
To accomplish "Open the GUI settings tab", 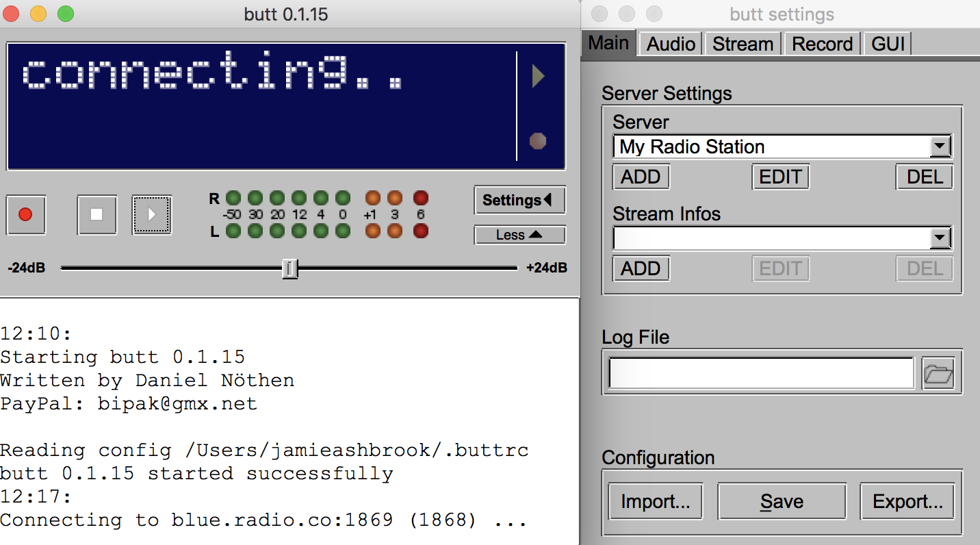I will [888, 45].
